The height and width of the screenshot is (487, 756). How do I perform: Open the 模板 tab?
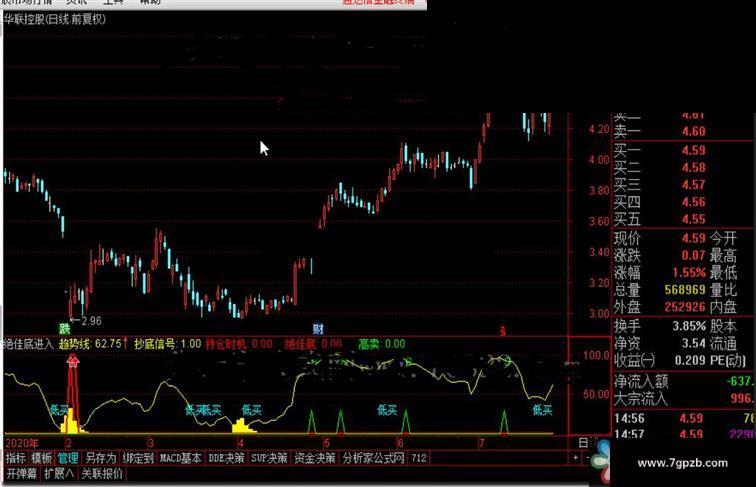(x=41, y=458)
